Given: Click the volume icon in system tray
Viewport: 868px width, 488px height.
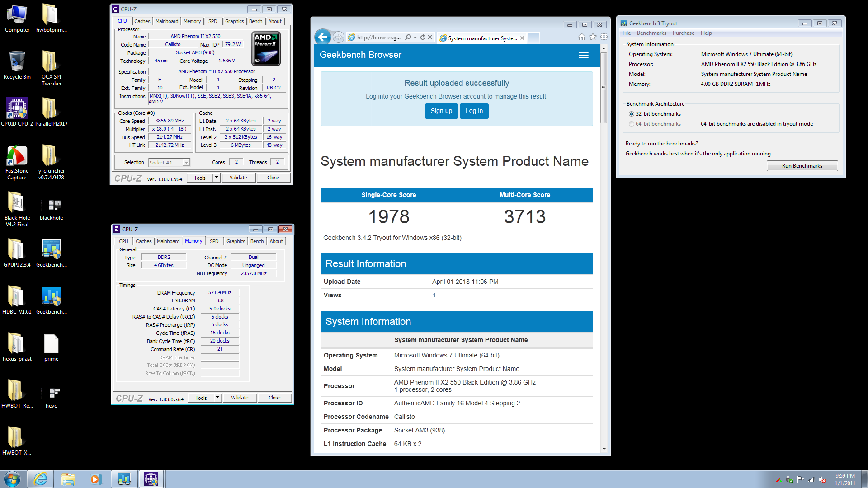Looking at the screenshot, I should click(822, 480).
